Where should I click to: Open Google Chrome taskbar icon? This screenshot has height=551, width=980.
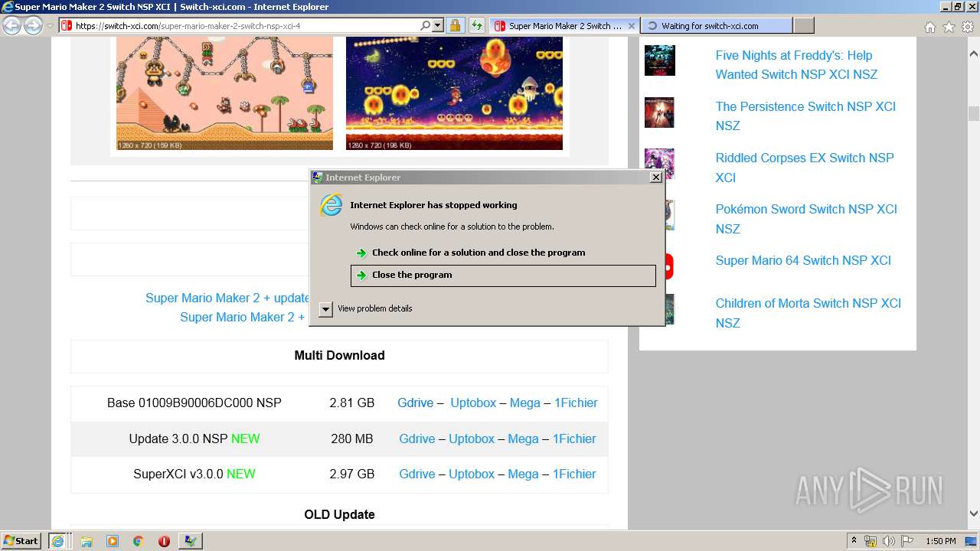click(x=138, y=541)
